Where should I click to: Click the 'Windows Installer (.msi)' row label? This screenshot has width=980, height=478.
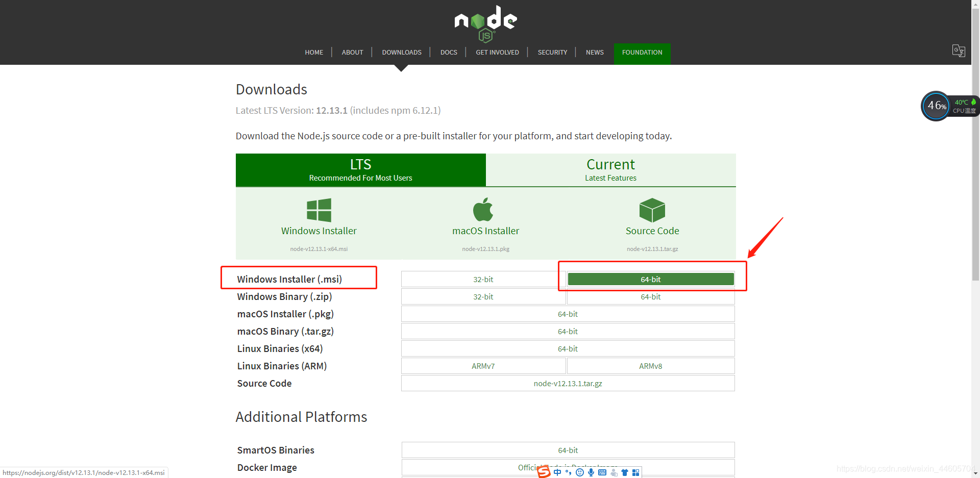tap(289, 279)
